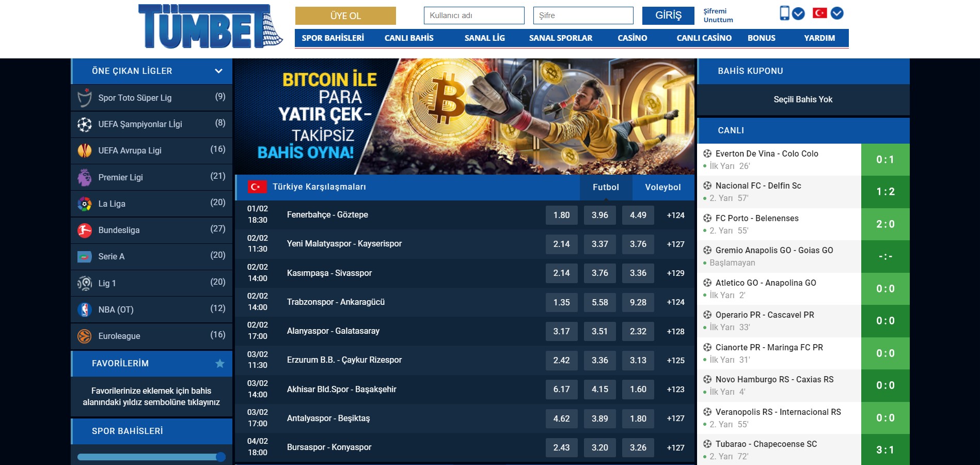Click the ÜYE OL button

pyautogui.click(x=345, y=16)
